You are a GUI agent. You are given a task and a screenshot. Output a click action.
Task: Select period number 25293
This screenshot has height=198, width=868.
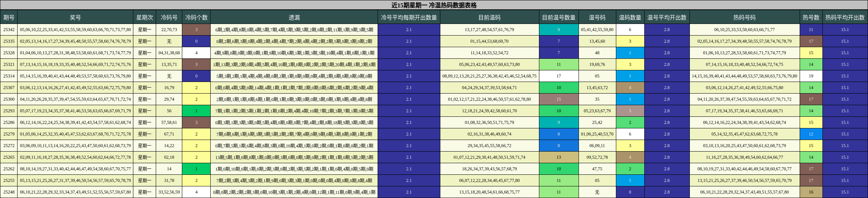point(9,111)
